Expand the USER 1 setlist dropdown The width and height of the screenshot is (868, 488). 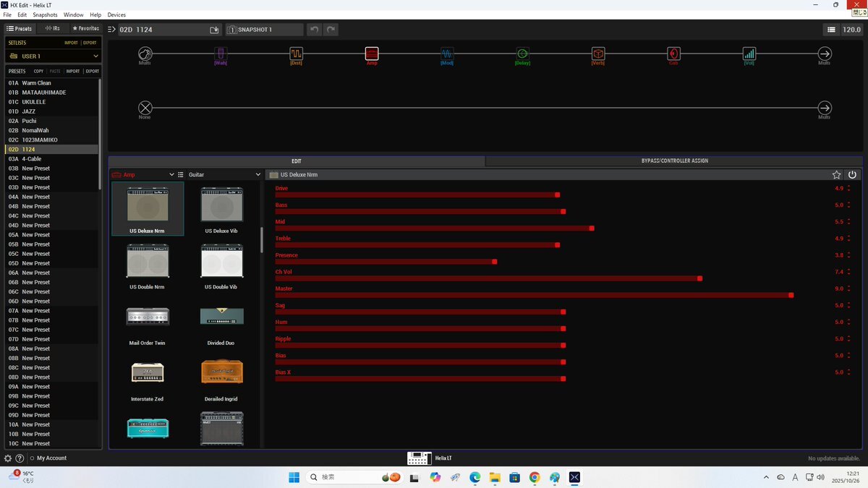[x=95, y=56]
